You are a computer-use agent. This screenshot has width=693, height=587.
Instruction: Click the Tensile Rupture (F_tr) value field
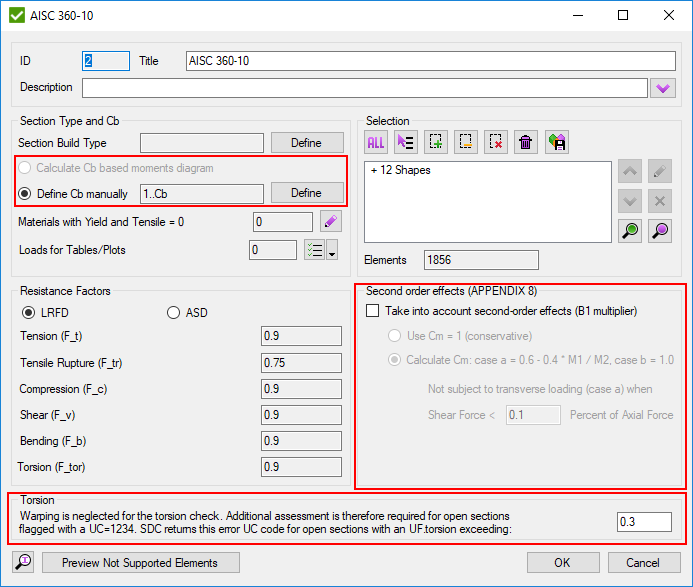301,363
